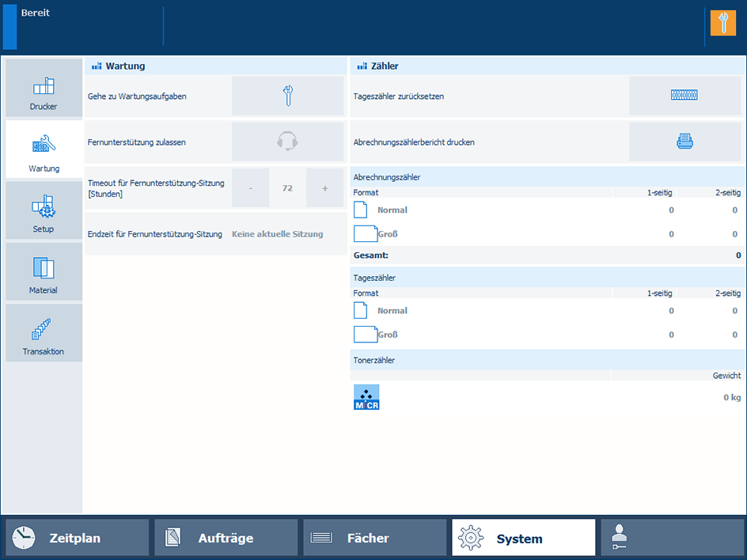Reset Tageszähler with counter button
The image size is (747, 560).
[684, 96]
